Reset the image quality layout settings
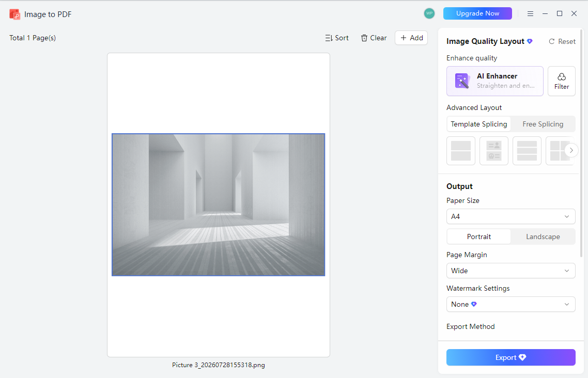Image resolution: width=588 pixels, height=378 pixels. [x=562, y=42]
